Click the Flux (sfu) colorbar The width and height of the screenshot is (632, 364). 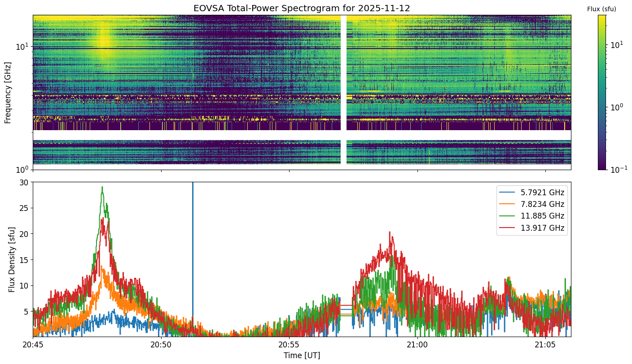[x=602, y=92]
